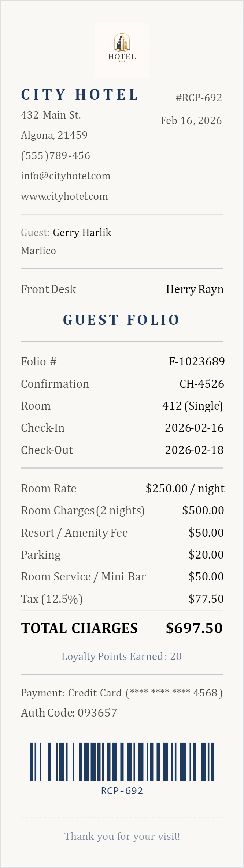Select the check-out date 2026-02-18
Image resolution: width=244 pixels, height=868 pixels.
194,450
